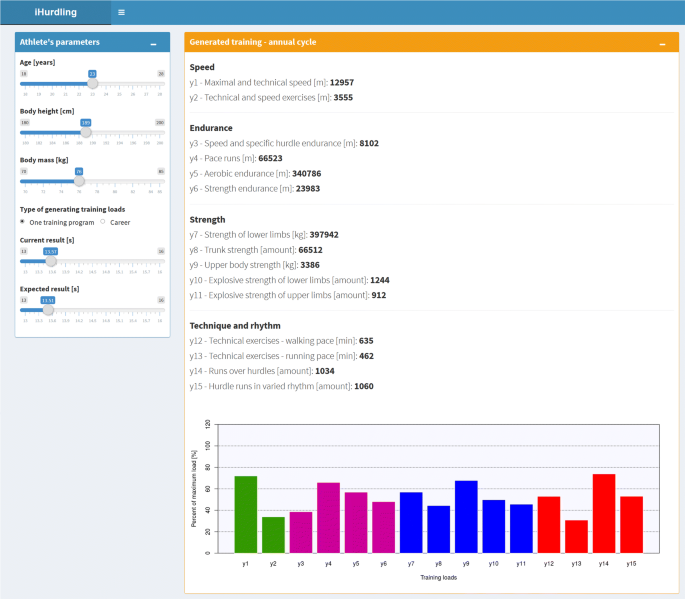
Task: Click the Body mass slider handle
Action: (x=79, y=181)
